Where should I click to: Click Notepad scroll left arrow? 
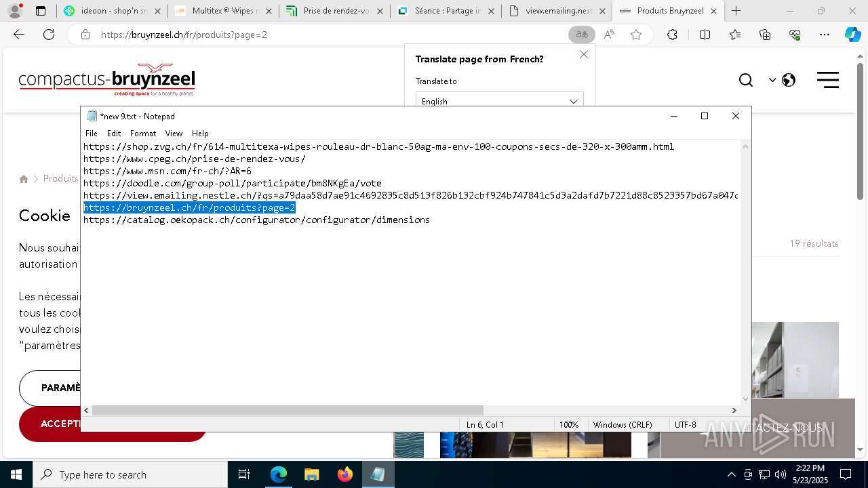[86, 410]
